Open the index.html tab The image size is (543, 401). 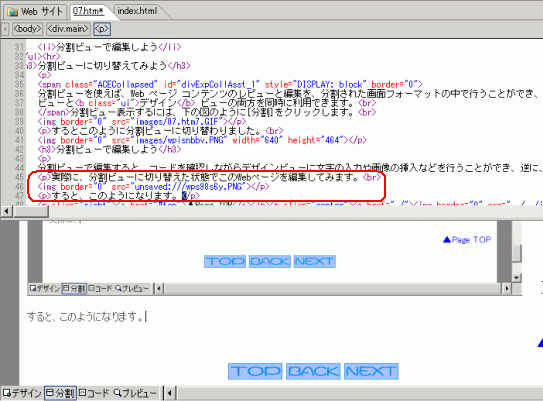(137, 11)
